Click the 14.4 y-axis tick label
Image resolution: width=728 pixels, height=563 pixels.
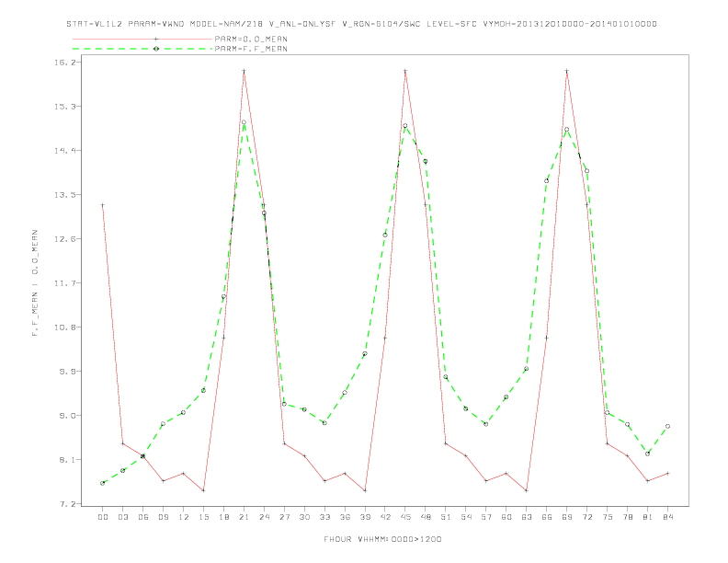point(64,151)
